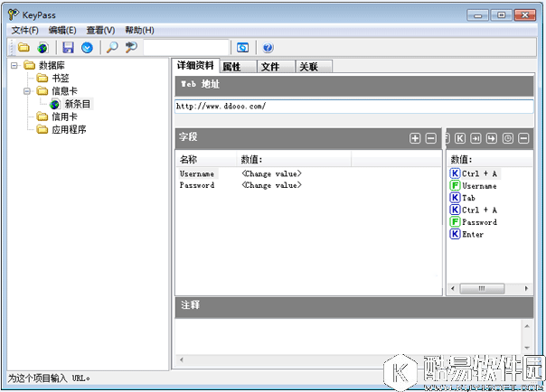The height and width of the screenshot is (392, 546).
Task: Collapse the 信息卡 folder node
Action: point(27,91)
